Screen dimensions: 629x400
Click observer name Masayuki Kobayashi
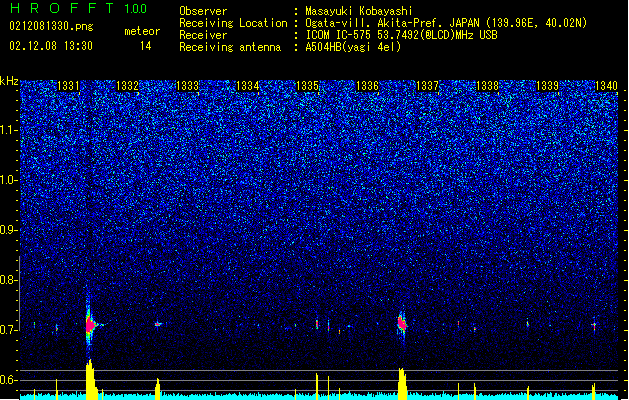click(x=359, y=11)
